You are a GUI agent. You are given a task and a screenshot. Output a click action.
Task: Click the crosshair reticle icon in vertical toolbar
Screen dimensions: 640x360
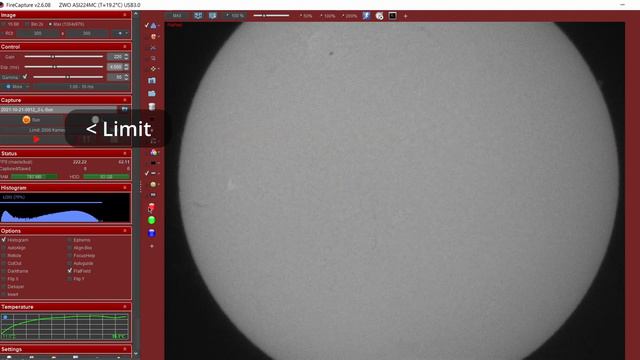coord(153,69)
